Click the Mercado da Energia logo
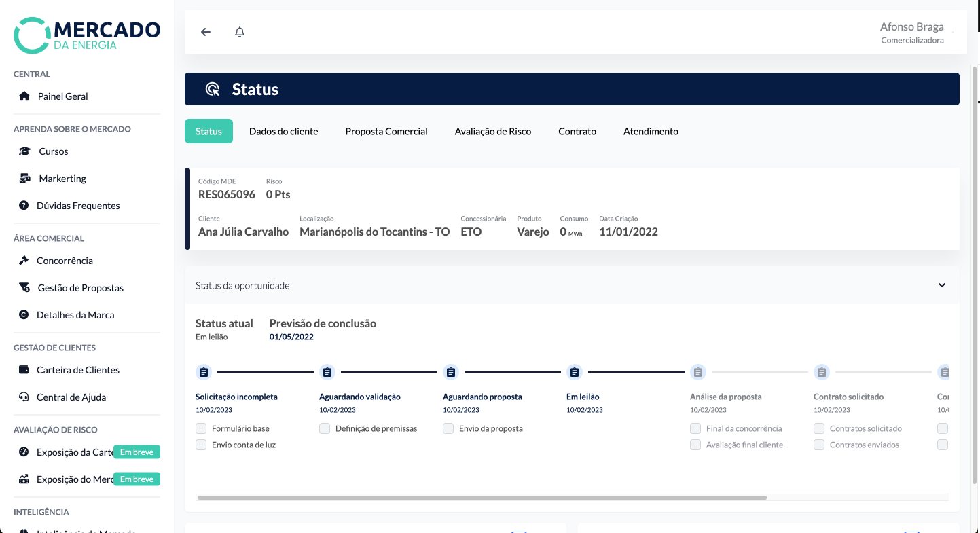Viewport: 980px width, 533px height. point(87,35)
